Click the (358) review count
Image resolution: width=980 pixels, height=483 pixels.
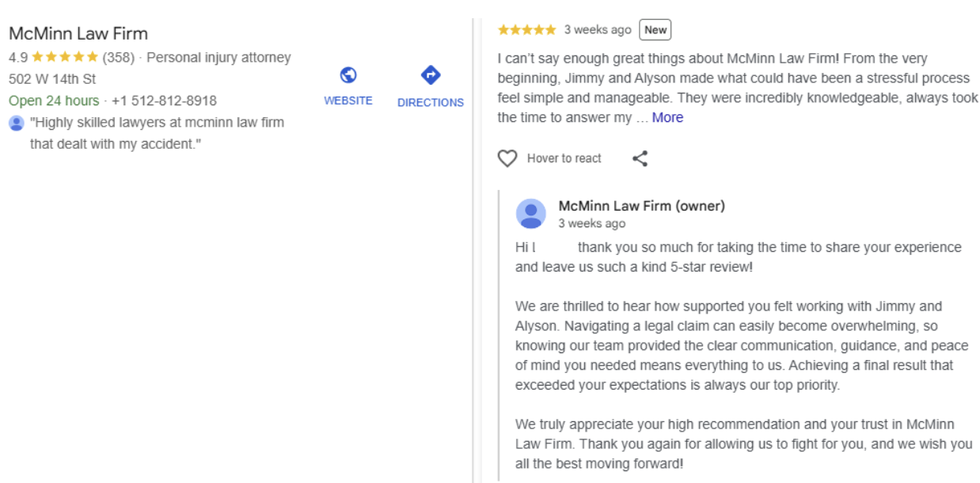tap(119, 57)
